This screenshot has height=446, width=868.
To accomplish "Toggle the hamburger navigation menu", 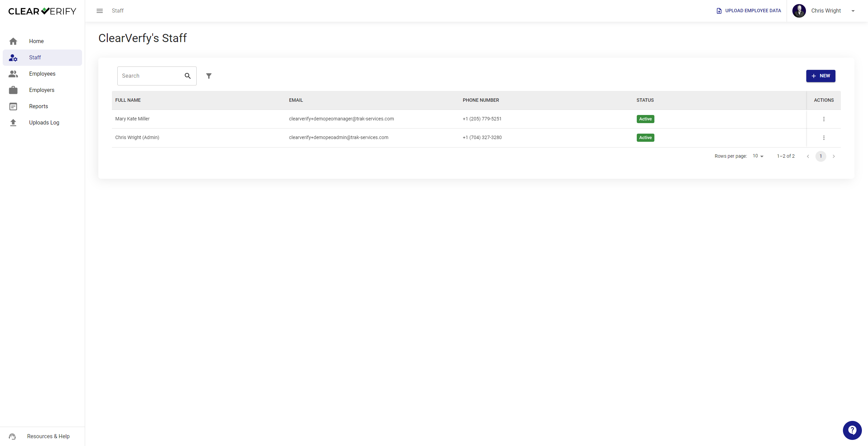I will click(100, 11).
